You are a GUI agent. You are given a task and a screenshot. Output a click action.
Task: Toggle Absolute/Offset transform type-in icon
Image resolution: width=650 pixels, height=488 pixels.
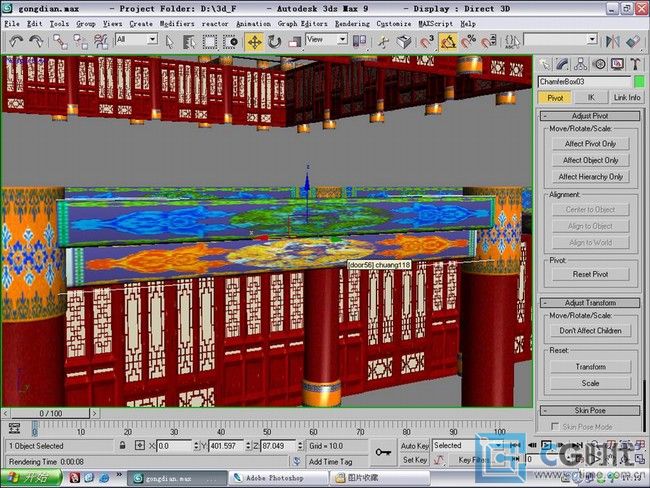pos(140,446)
